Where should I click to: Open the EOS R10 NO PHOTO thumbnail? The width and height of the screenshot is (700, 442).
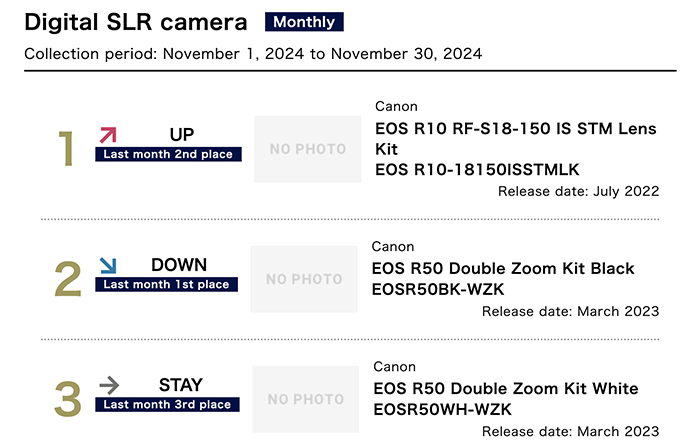tap(308, 149)
